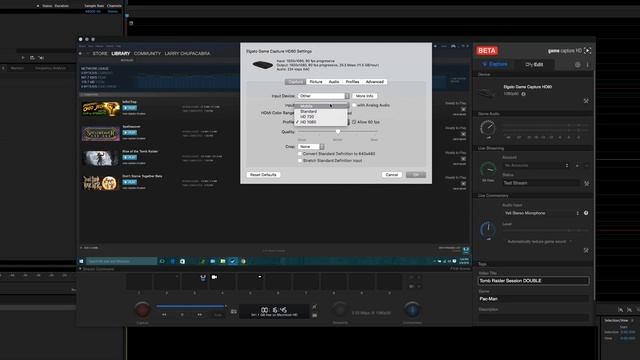Image resolution: width=640 pixels, height=360 pixels.
Task: Toggle Automatically reduce game sound option
Action: tap(537, 242)
